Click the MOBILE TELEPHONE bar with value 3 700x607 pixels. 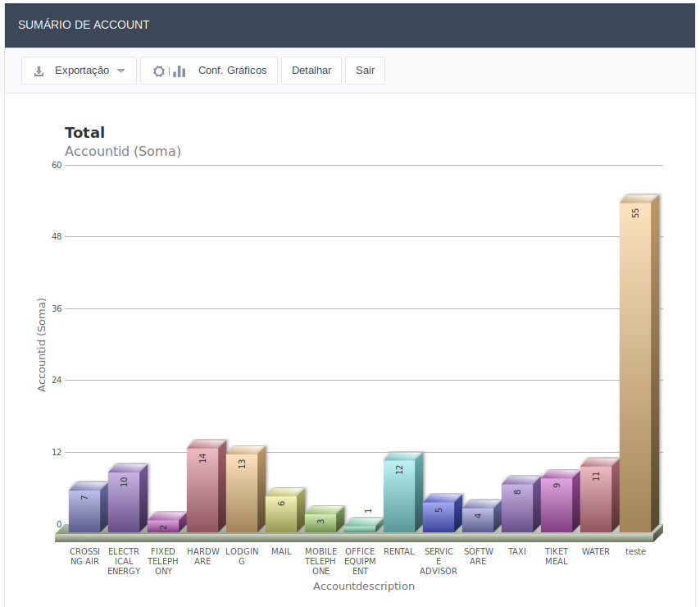click(320, 523)
